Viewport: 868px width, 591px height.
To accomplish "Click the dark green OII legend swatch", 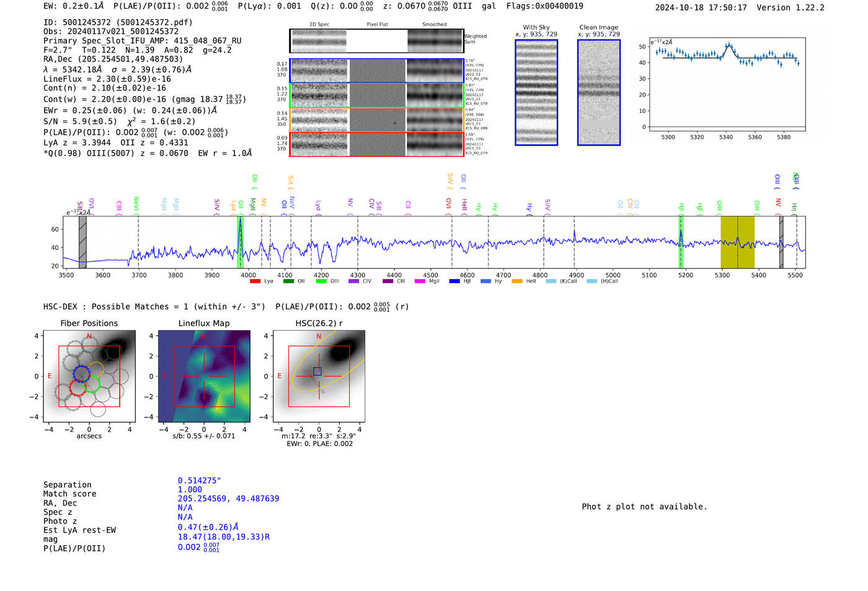I will point(288,282).
